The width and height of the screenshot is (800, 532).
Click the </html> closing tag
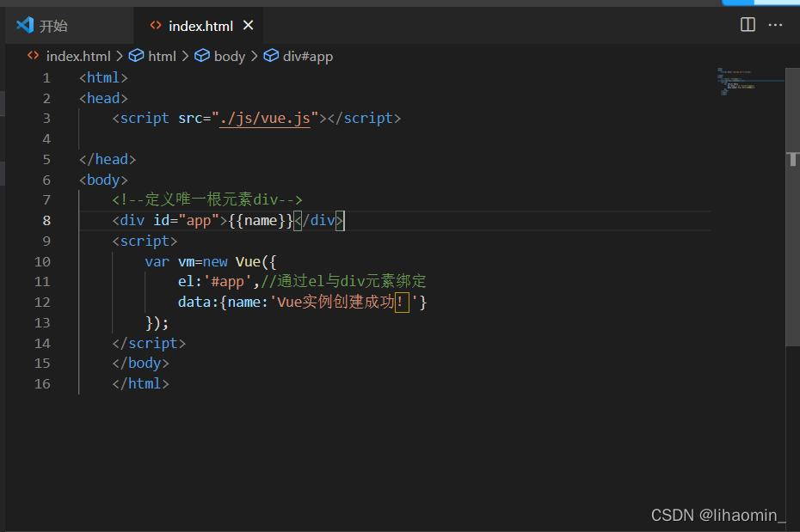point(141,383)
